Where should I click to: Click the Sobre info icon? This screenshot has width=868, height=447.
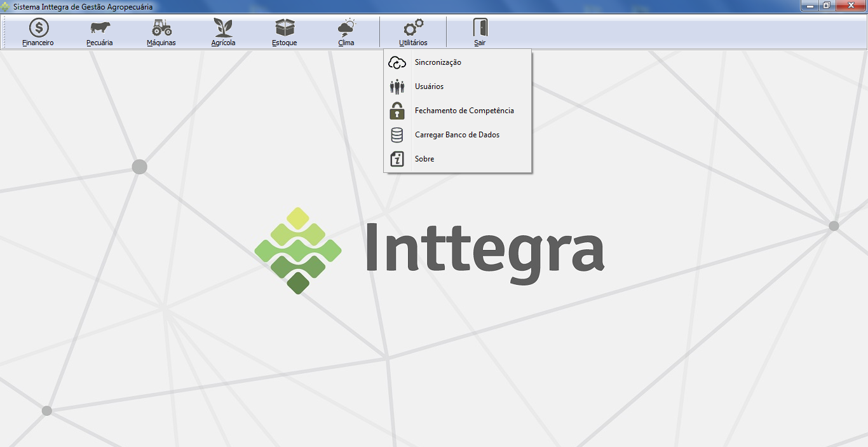pos(397,159)
